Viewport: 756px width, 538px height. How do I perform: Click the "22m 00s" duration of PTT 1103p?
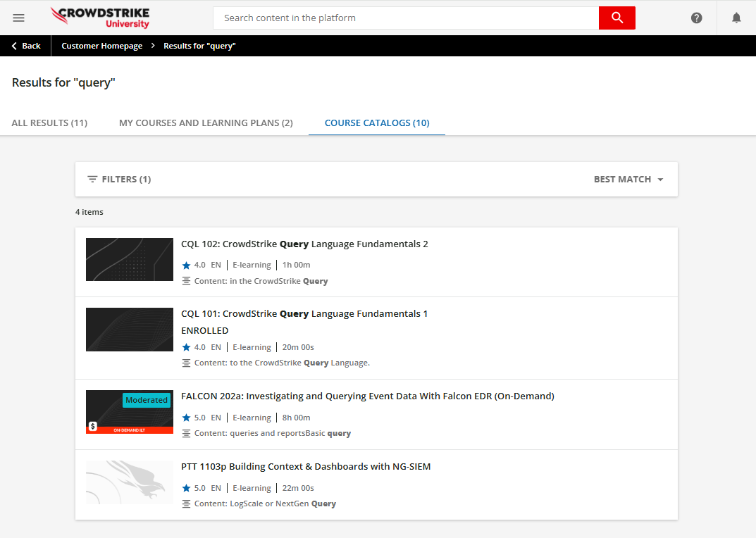298,488
